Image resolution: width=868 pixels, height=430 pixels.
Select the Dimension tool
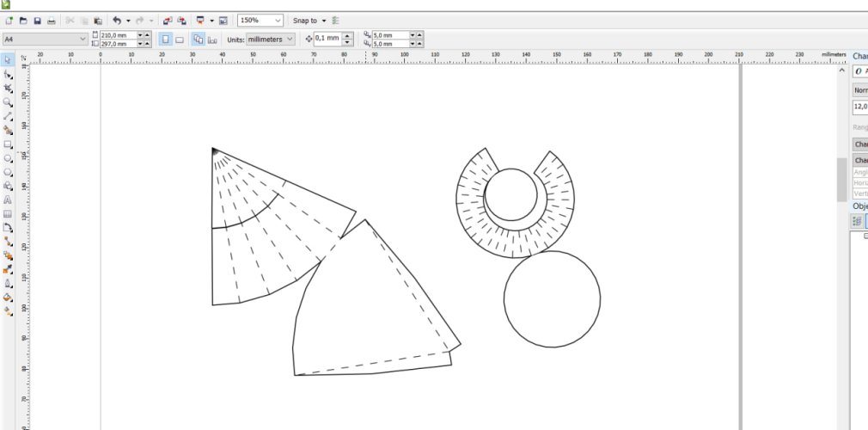coord(8,227)
